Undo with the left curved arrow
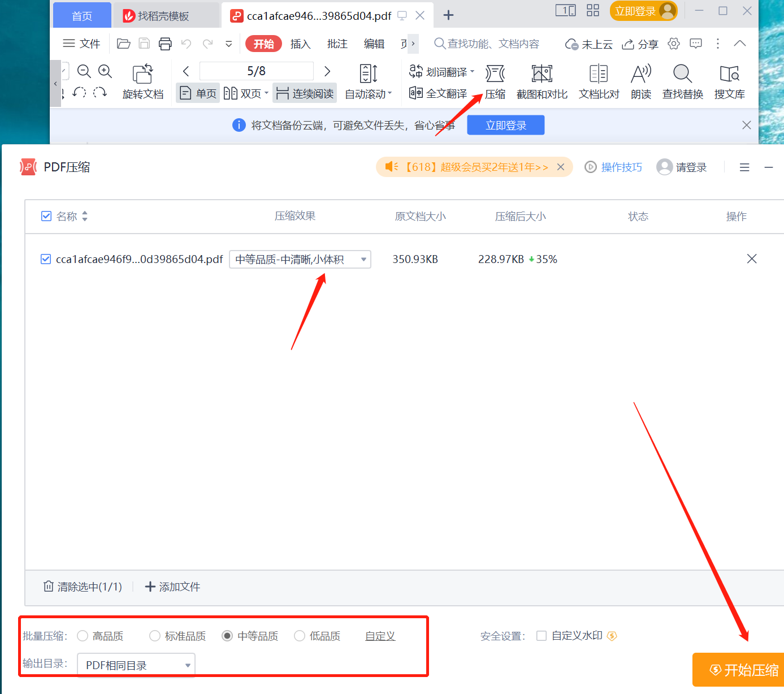 tap(186, 44)
